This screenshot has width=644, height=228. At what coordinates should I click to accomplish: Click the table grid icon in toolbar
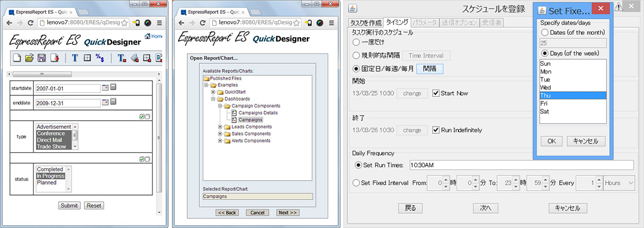click(87, 58)
